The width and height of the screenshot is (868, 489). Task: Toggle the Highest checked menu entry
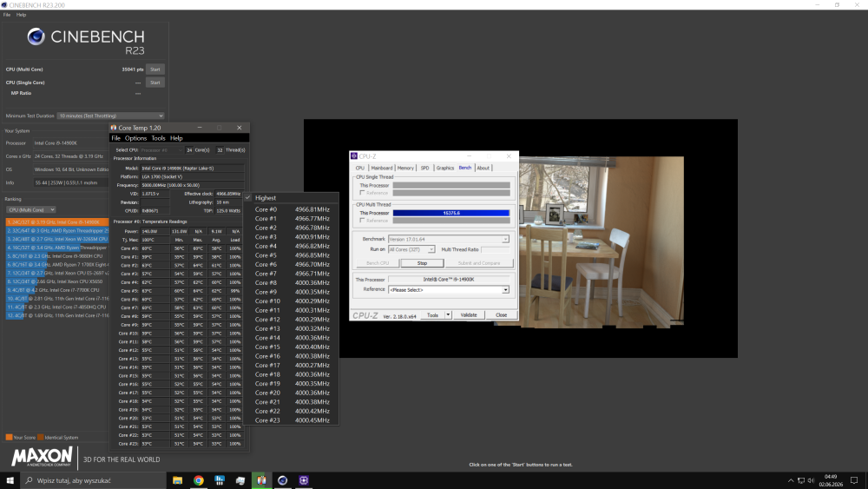pos(291,198)
